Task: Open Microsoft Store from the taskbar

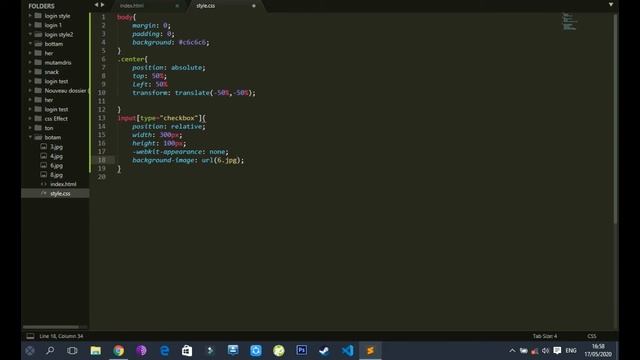Action: (187, 351)
